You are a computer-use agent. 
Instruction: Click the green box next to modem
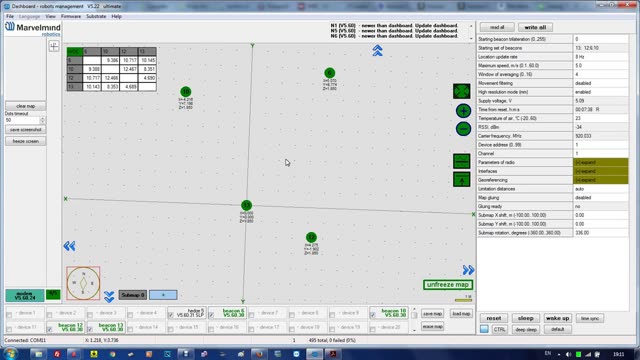pyautogui.click(x=53, y=294)
